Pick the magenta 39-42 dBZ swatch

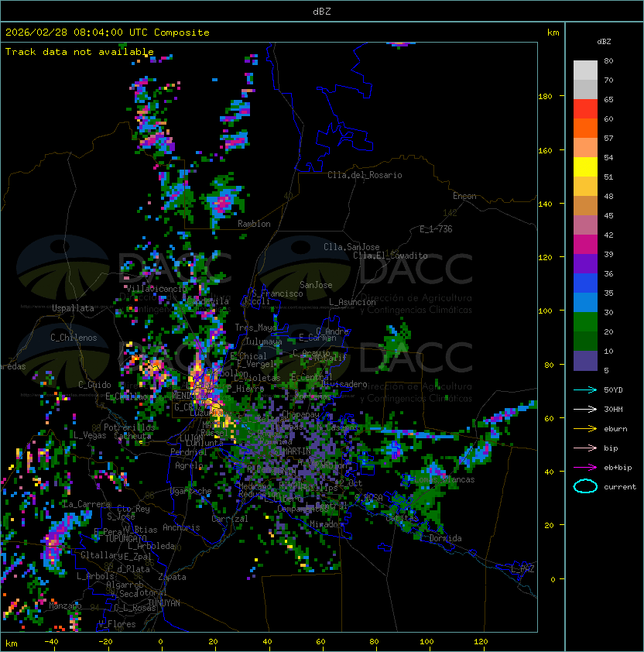585,245
